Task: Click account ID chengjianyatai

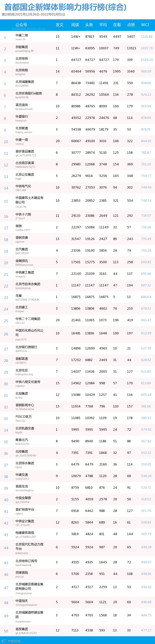Action: point(23,593)
